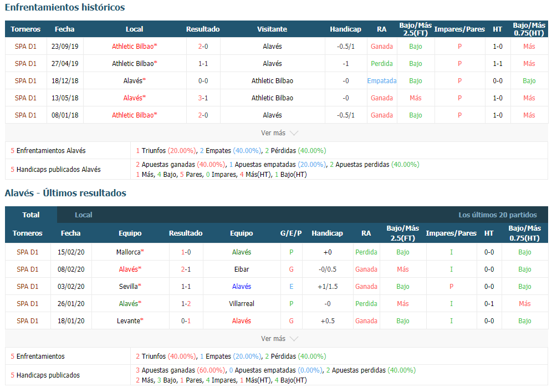Click the 'Enfrentamientos históricos' heading
Screen dimensions: 557x392
[65, 7]
